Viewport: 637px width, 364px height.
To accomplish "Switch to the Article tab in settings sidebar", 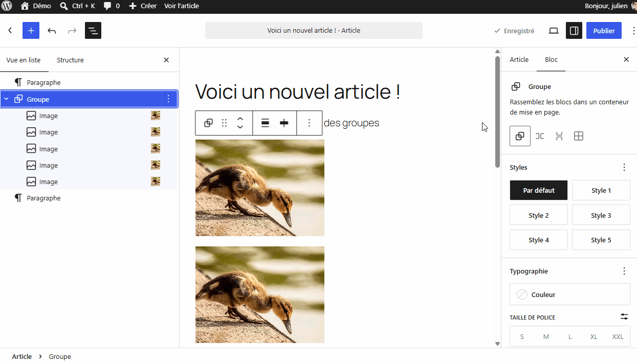I will coord(519,60).
